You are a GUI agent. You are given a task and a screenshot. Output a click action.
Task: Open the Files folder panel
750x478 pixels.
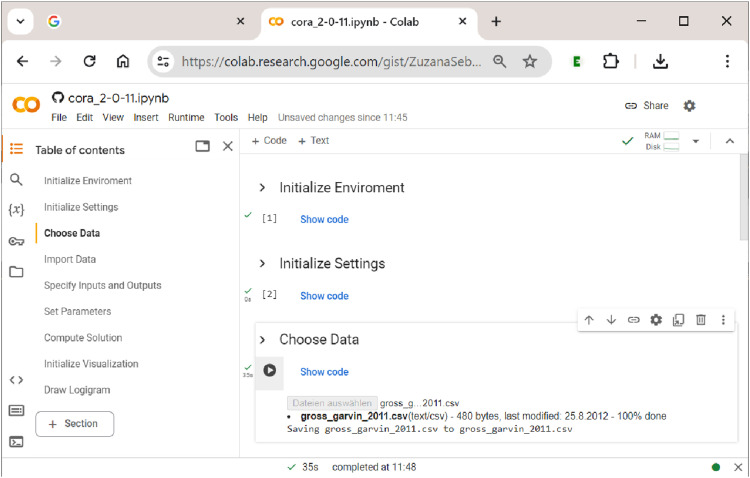click(x=16, y=272)
